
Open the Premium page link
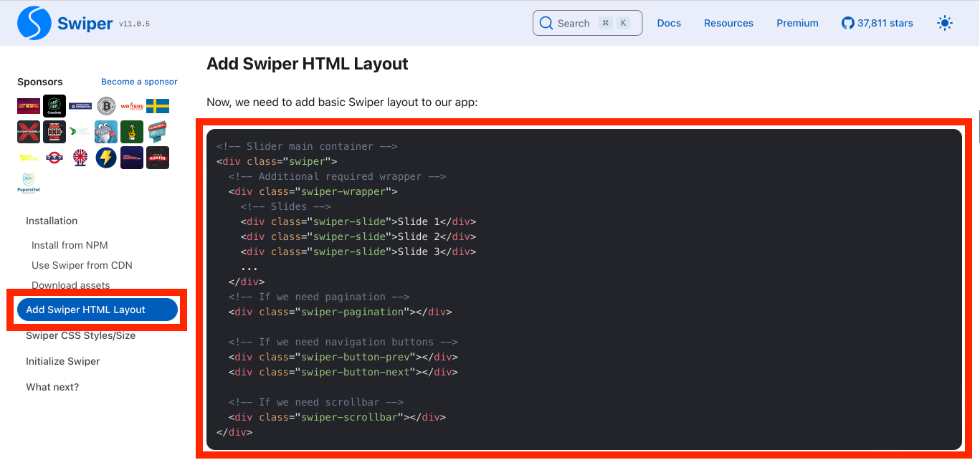click(x=797, y=23)
